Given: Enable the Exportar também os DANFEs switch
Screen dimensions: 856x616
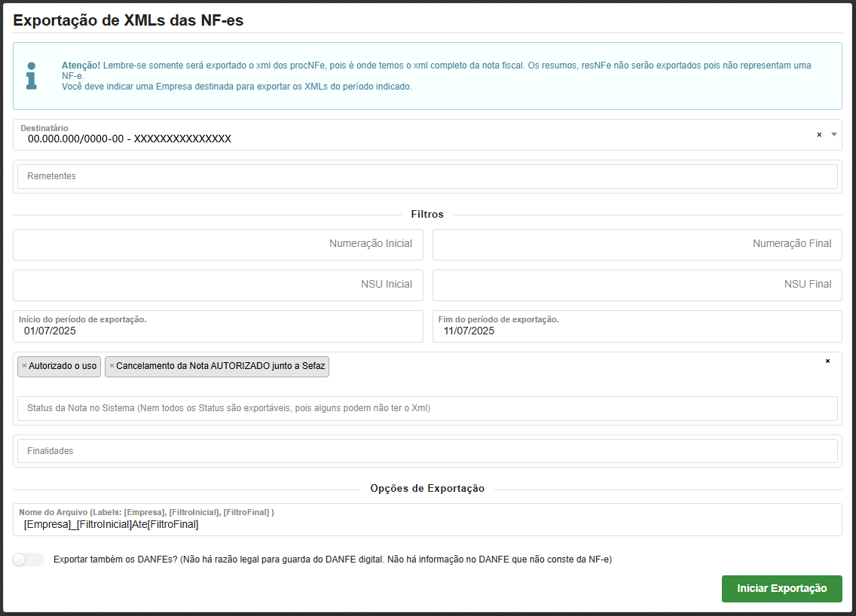Looking at the screenshot, I should [x=29, y=560].
